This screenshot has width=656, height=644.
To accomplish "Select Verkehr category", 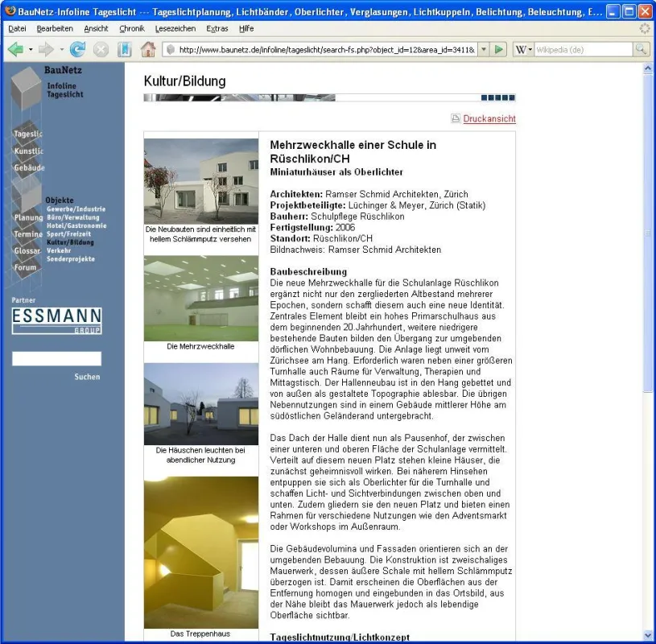I will point(59,250).
